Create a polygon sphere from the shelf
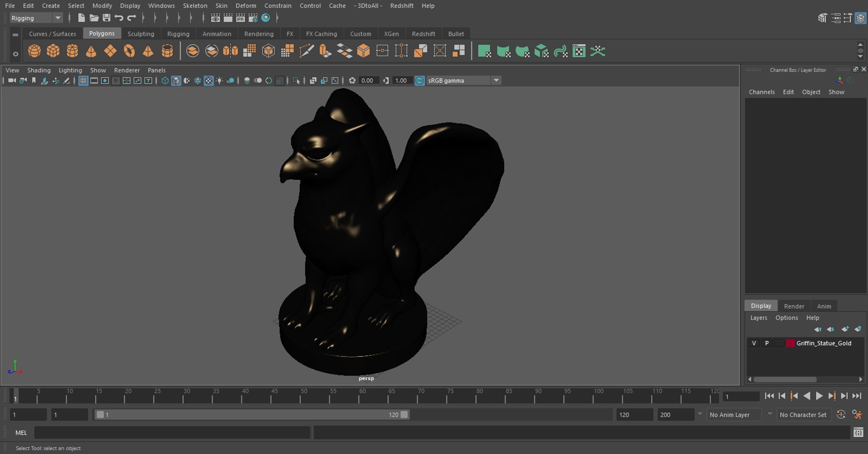 pyautogui.click(x=34, y=51)
